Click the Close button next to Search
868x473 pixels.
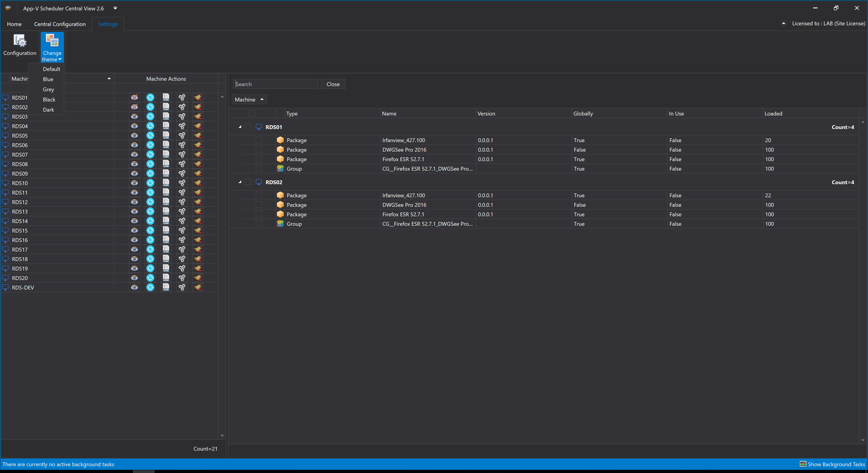point(333,84)
